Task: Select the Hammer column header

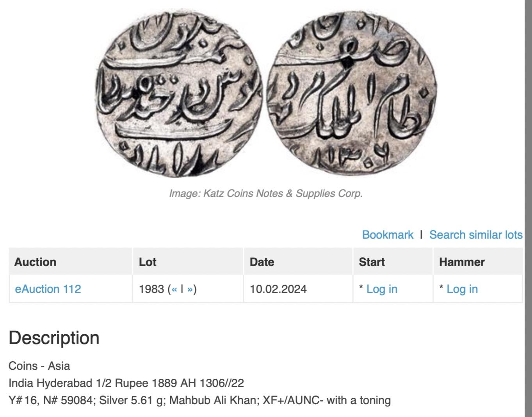Action: (x=478, y=262)
